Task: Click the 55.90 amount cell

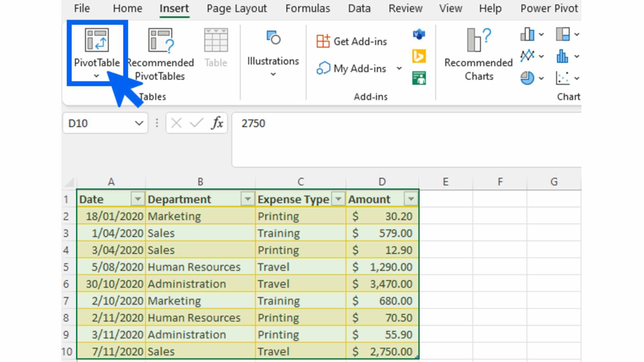Action: click(382, 335)
